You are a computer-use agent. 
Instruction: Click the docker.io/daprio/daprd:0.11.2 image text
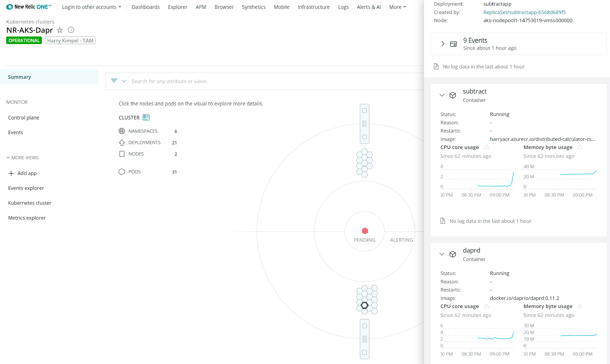coord(525,298)
